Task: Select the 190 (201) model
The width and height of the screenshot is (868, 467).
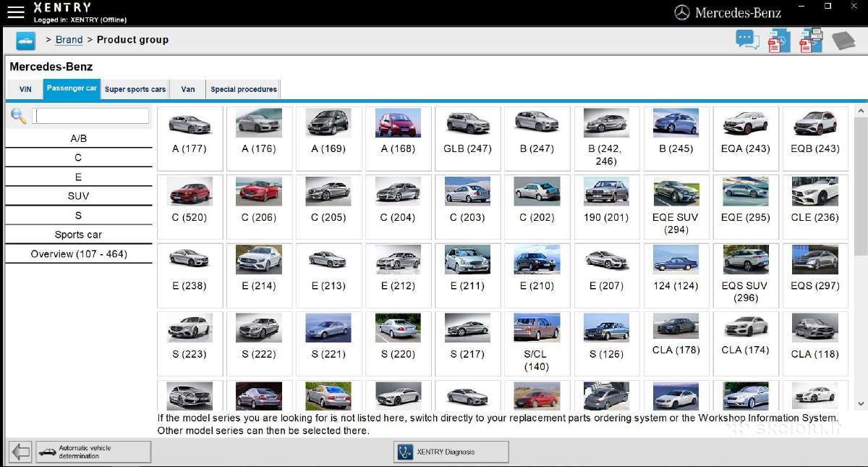Action: pos(606,206)
